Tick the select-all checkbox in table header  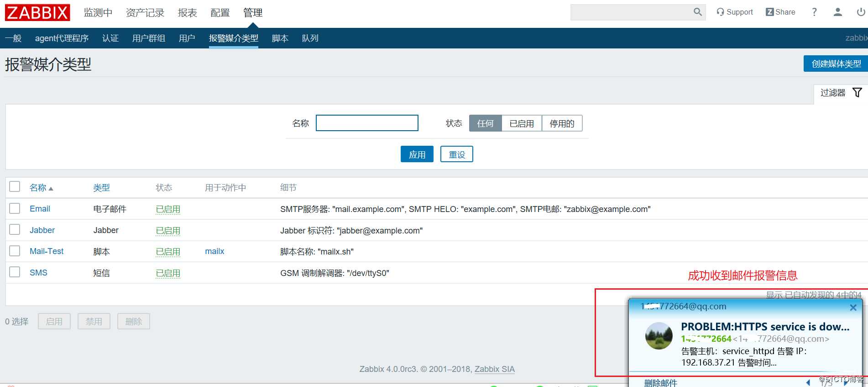coord(15,186)
